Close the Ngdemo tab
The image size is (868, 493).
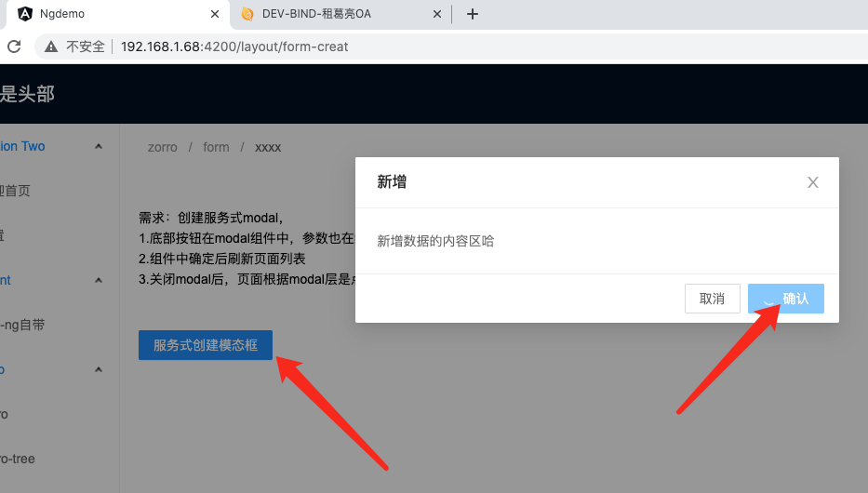click(215, 14)
